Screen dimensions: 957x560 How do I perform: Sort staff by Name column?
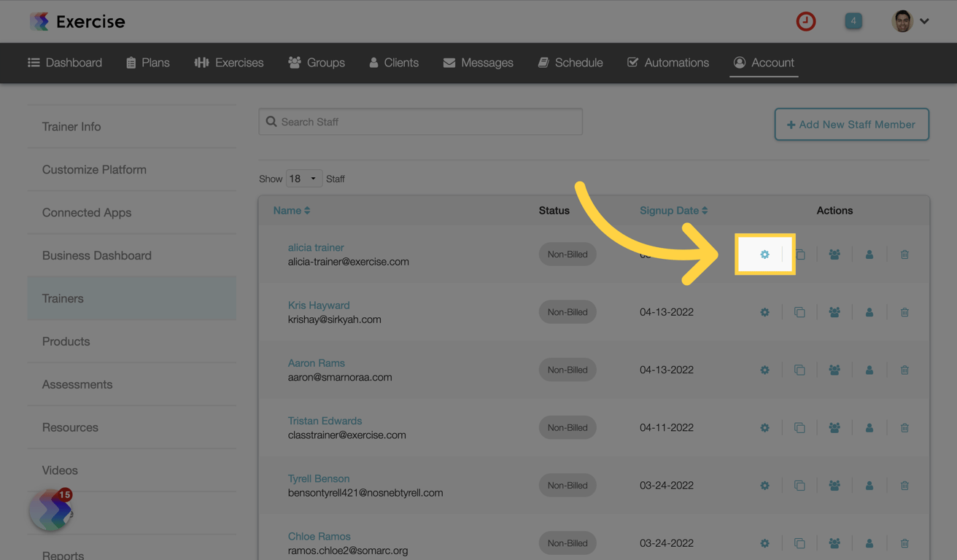tap(292, 211)
